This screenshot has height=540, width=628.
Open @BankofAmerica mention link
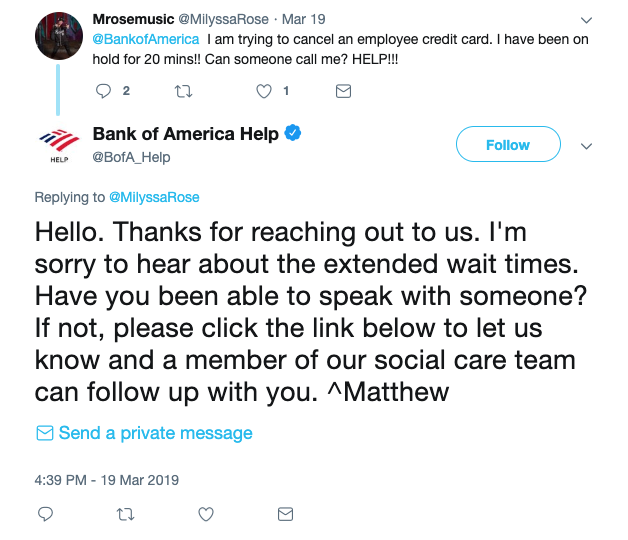pos(146,39)
